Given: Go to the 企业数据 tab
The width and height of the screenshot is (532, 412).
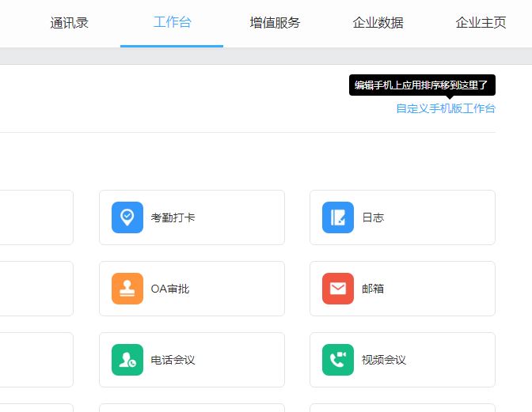Looking at the screenshot, I should point(378,23).
